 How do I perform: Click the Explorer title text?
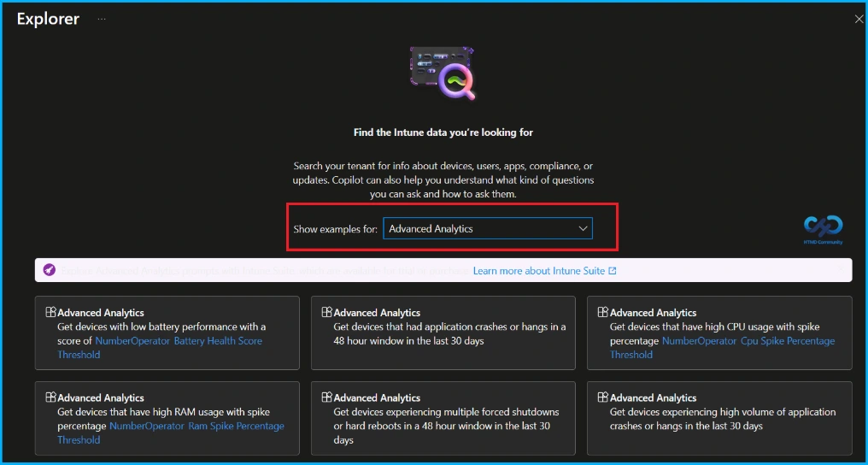[x=48, y=19]
